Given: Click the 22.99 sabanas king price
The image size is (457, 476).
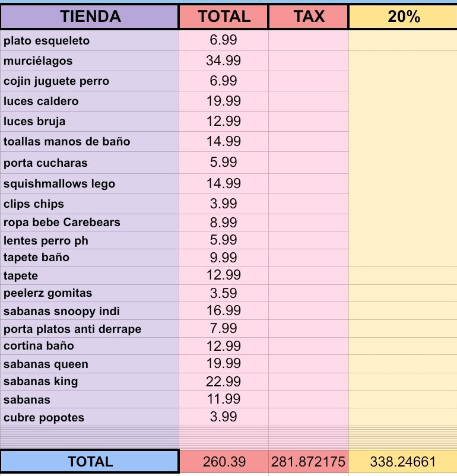Looking at the screenshot, I should click(x=224, y=382).
